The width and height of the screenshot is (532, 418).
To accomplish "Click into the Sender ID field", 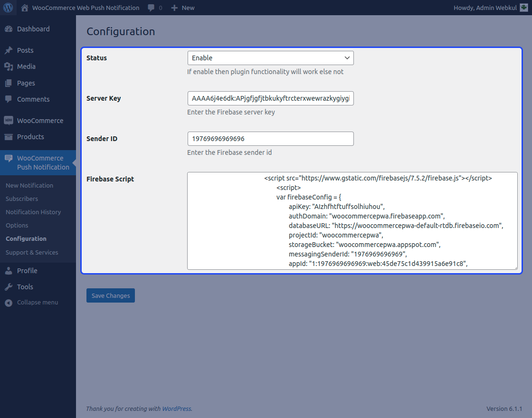I will (270, 139).
